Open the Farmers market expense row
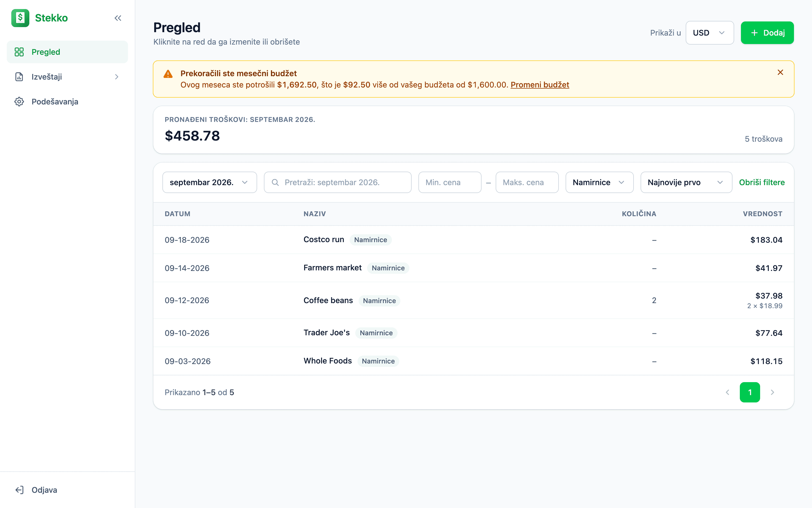Screen dimensions: 812x508 [473, 268]
